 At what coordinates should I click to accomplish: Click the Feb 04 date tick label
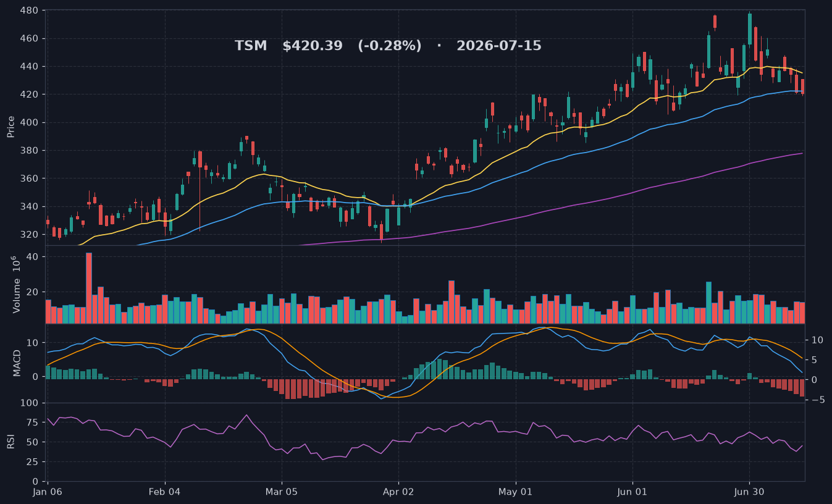pos(165,492)
